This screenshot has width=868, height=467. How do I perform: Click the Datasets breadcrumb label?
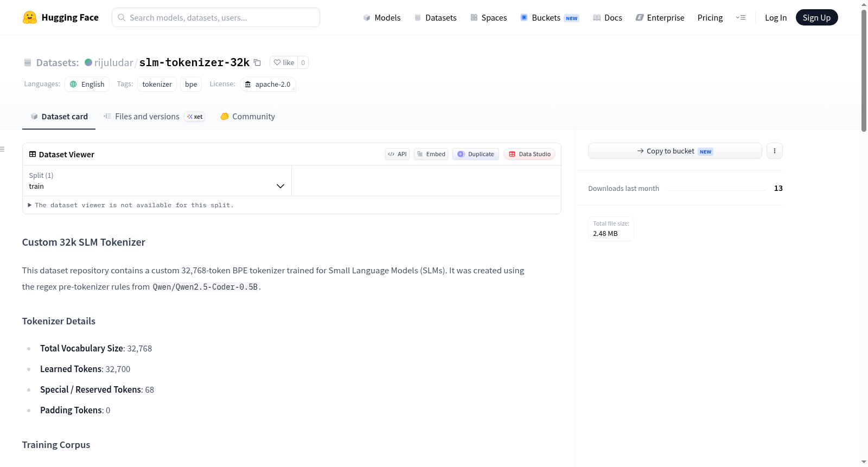(x=58, y=62)
